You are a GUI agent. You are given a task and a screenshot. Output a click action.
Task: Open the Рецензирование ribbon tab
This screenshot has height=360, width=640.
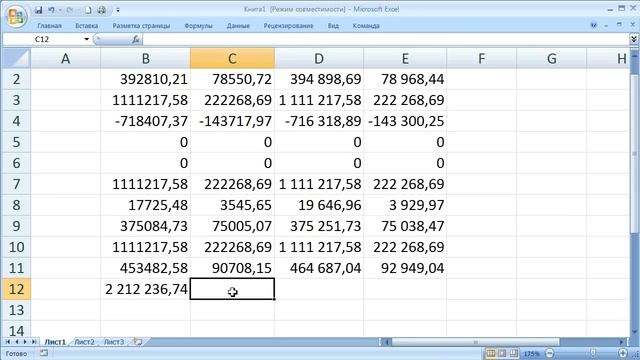tap(289, 26)
